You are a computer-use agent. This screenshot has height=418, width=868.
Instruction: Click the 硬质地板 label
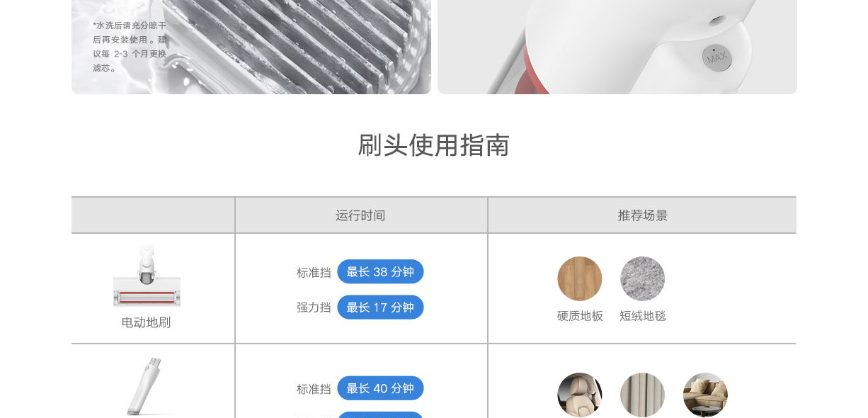[x=580, y=316]
